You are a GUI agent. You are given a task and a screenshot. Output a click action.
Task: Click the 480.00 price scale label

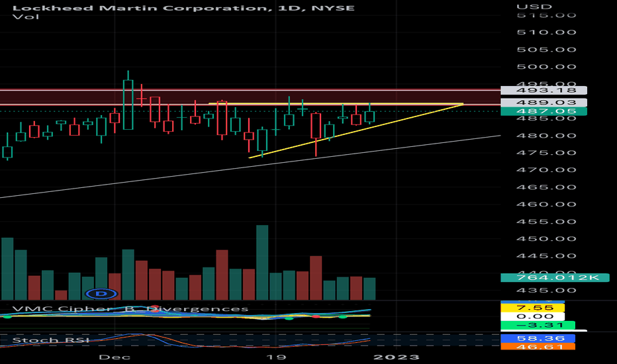[x=547, y=136]
